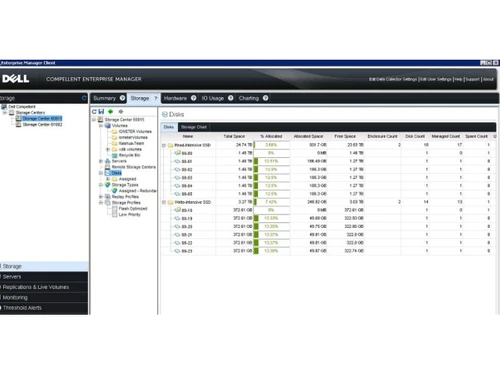Click the disk icon beside the Disks heading

pos(165,114)
